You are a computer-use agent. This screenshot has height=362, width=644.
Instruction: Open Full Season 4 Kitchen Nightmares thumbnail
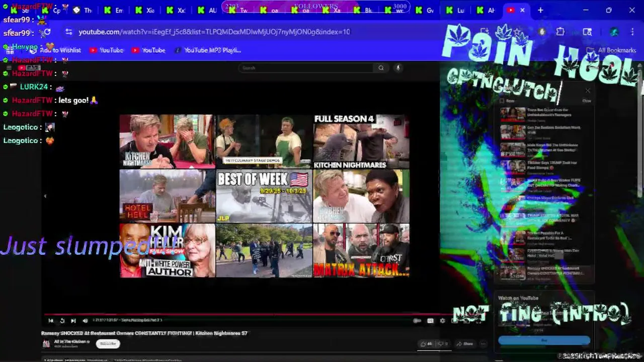361,141
